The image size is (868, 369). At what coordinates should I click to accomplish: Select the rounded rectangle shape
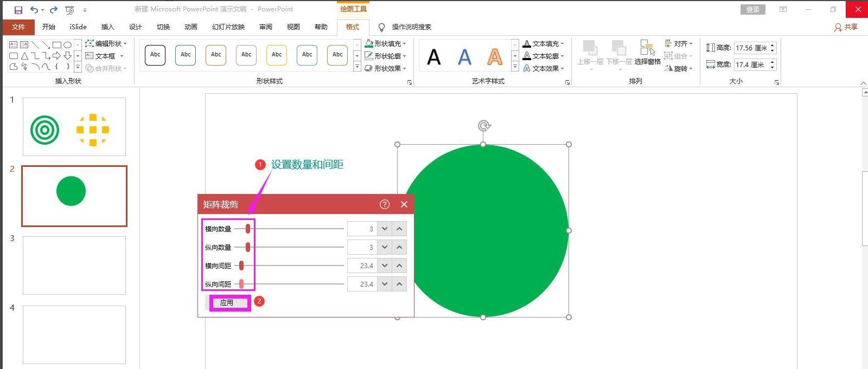pyautogui.click(x=14, y=56)
